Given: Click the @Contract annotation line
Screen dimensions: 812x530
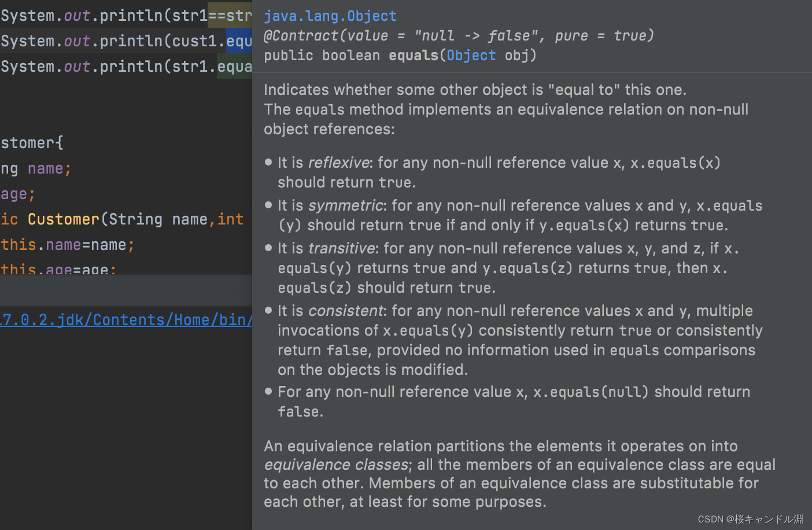Looking at the screenshot, I should coord(457,35).
